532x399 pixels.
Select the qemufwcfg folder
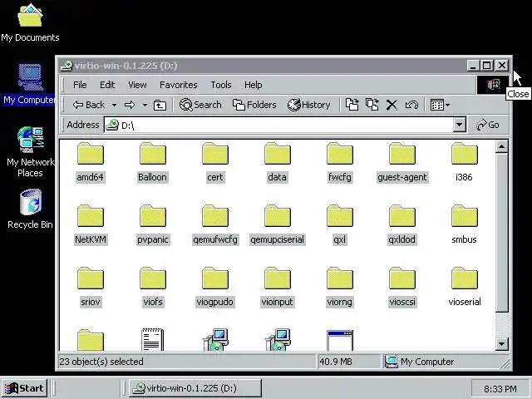point(215,225)
